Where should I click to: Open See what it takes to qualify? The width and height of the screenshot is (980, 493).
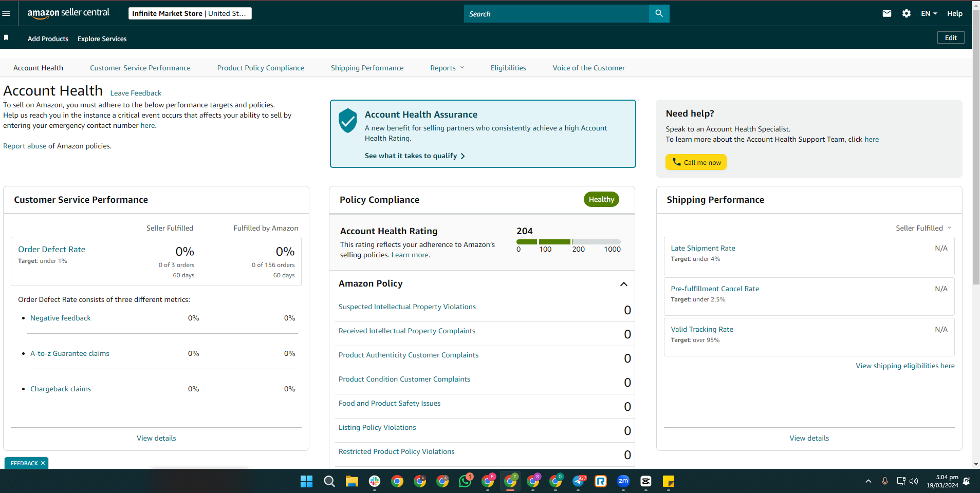click(x=415, y=156)
